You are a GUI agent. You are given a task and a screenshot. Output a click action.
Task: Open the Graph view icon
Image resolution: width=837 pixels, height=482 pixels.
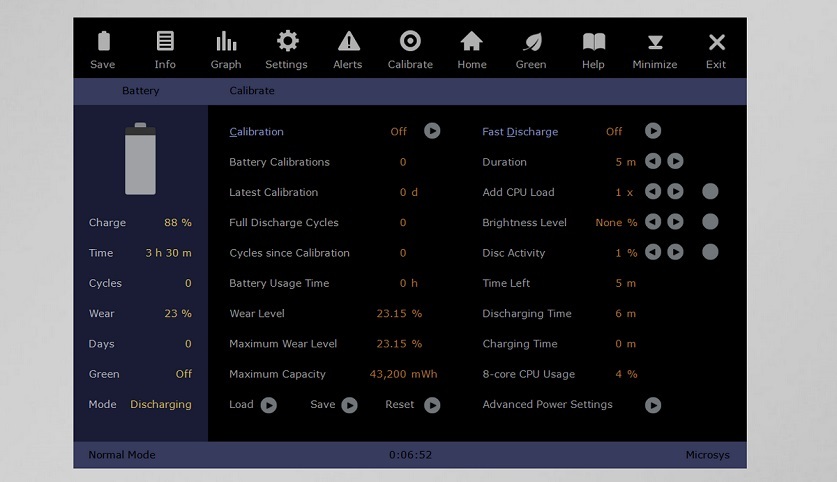226,41
